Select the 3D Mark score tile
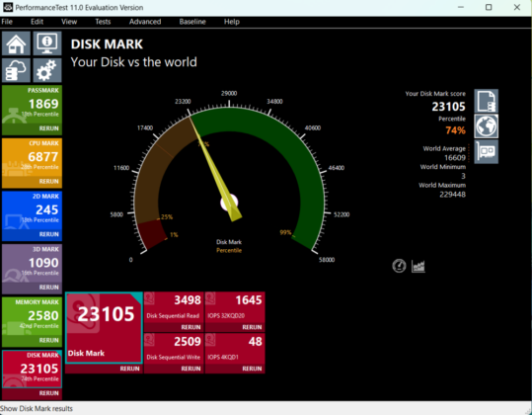The height and width of the screenshot is (415, 532). click(32, 265)
